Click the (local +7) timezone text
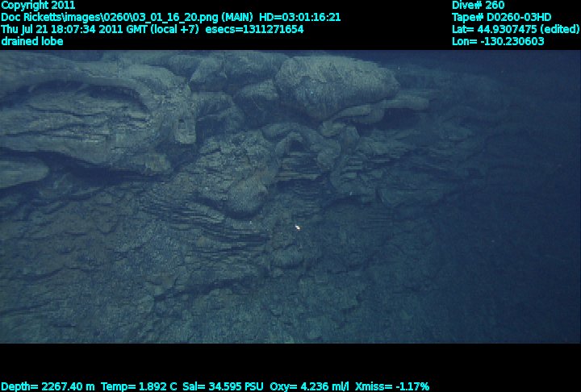 pyautogui.click(x=181, y=29)
